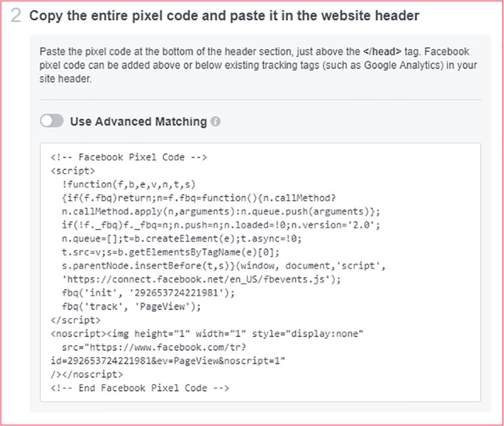This screenshot has width=504, height=426.
Task: Click the noscript img tag line
Action: [x=207, y=333]
